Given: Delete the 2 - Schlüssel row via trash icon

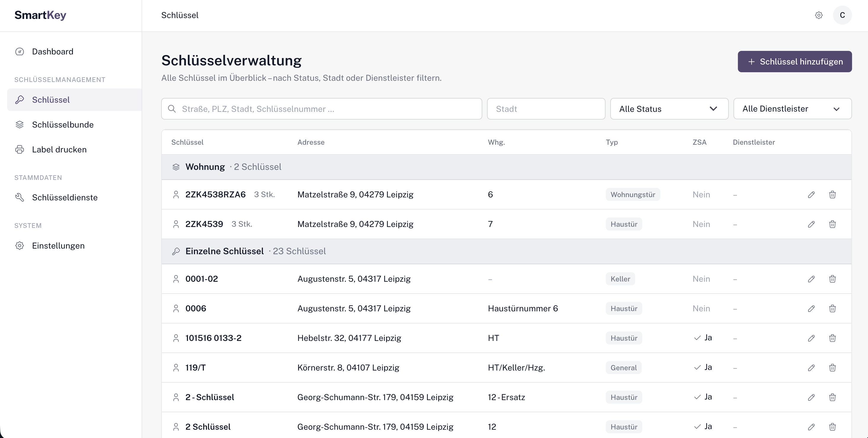Looking at the screenshot, I should tap(832, 397).
